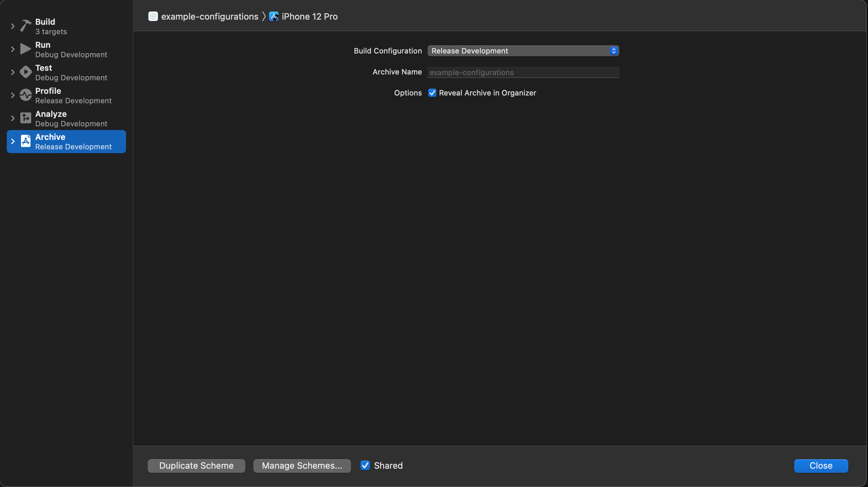868x487 pixels.
Task: Click the Build hammer icon
Action: pos(25,26)
